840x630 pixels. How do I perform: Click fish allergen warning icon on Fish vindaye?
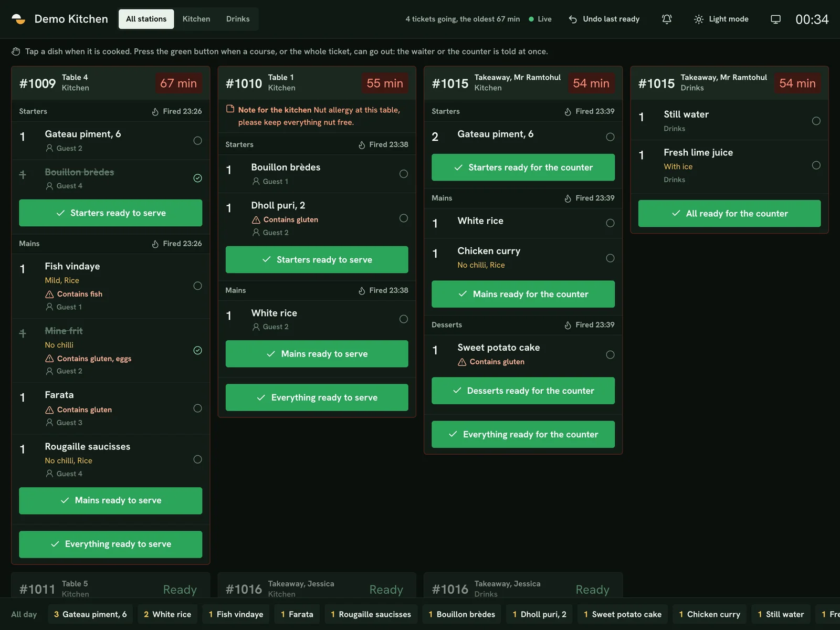point(49,295)
